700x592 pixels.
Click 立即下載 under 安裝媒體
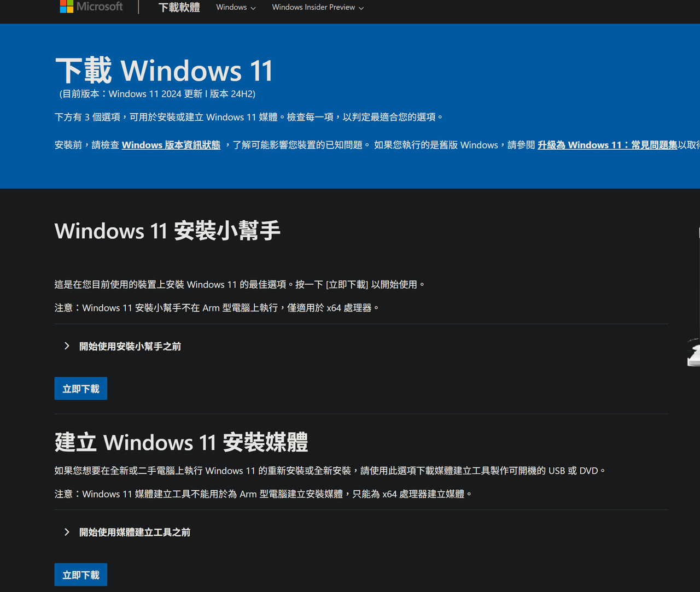click(x=81, y=575)
